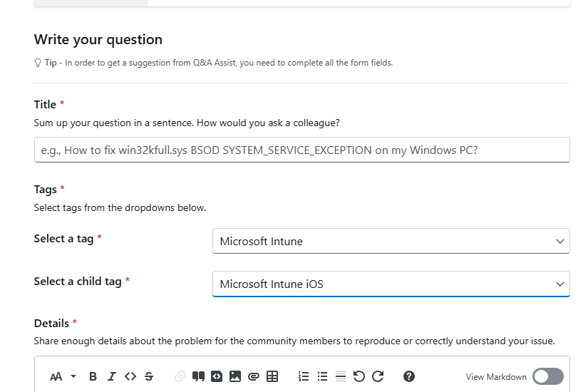Click the 'Sum up your question in a sentence' hint

click(187, 123)
